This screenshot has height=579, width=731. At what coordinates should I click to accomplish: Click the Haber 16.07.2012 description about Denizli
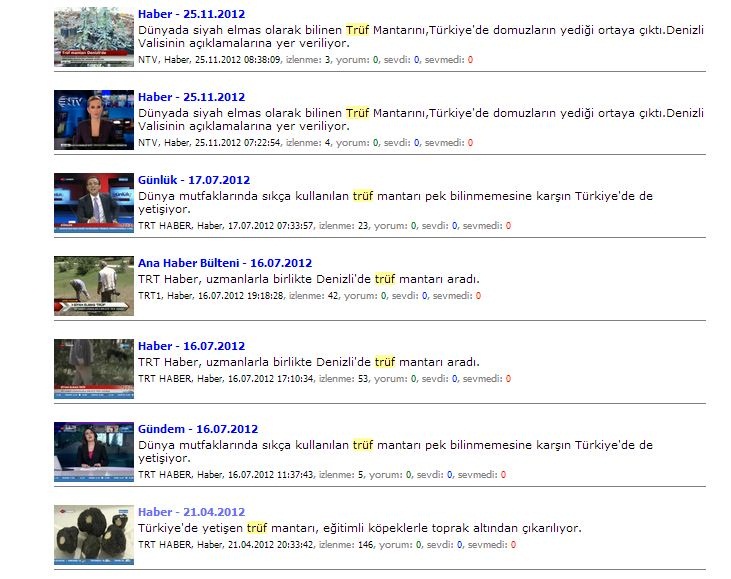pos(309,362)
